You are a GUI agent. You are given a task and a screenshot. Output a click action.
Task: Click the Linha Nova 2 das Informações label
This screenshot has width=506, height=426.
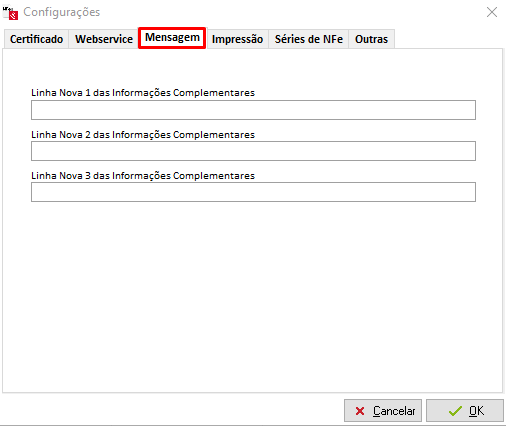pos(143,135)
